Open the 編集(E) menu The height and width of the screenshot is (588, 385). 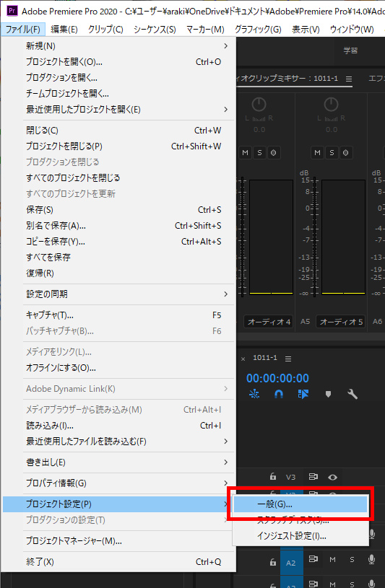pyautogui.click(x=64, y=30)
